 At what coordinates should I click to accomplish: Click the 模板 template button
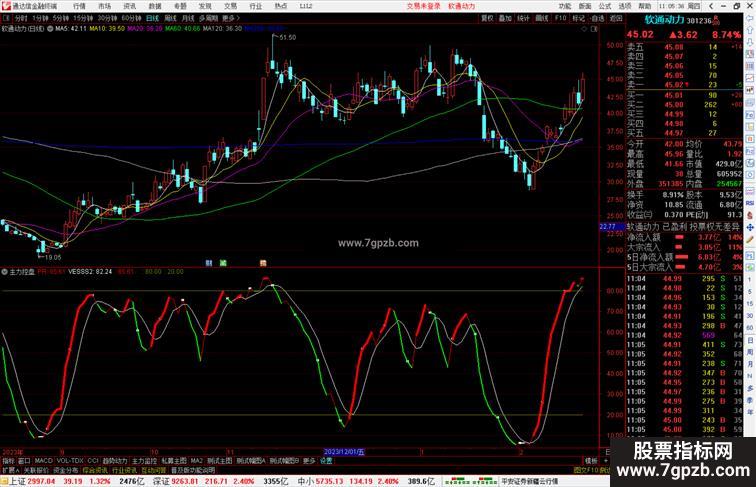[x=591, y=461]
